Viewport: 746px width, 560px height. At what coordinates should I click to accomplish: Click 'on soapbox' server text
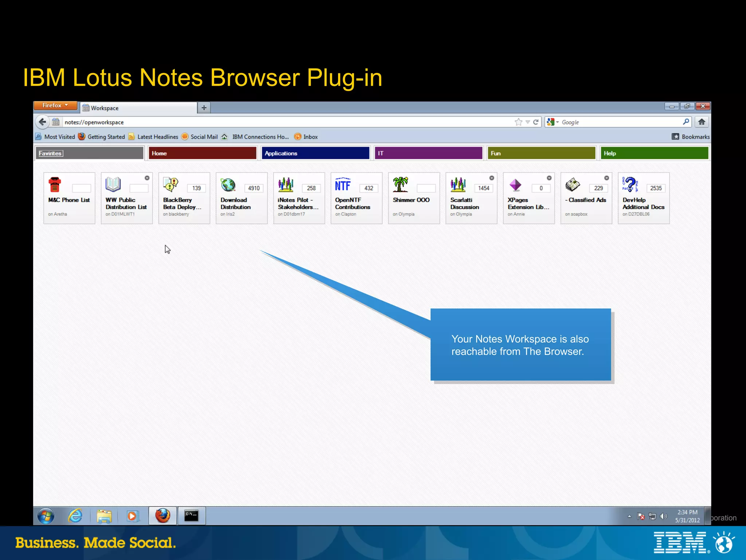click(x=576, y=214)
